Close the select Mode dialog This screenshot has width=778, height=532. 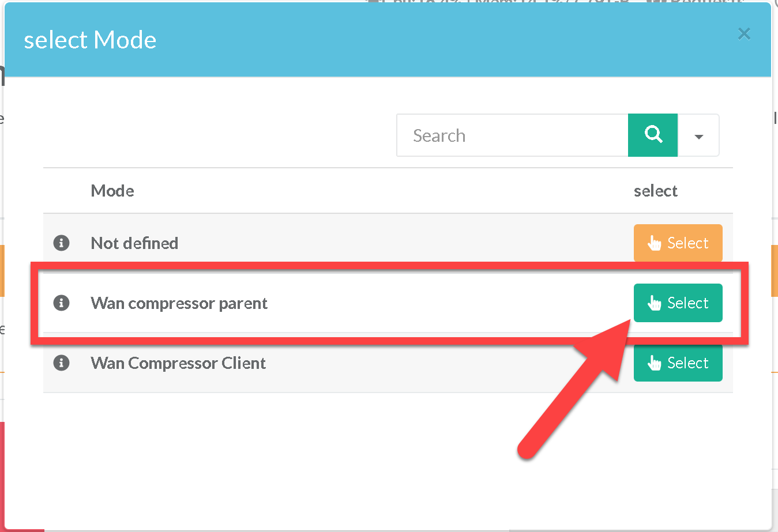point(744,34)
